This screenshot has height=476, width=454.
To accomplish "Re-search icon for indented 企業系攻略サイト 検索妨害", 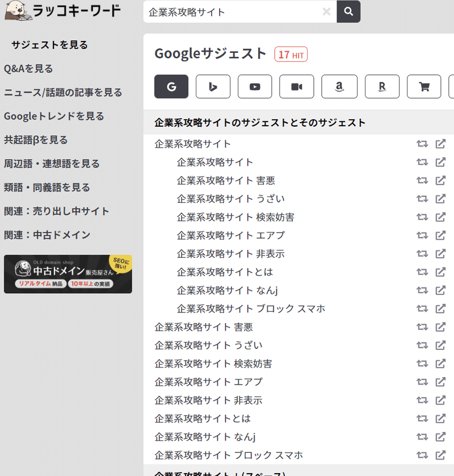I will tap(422, 218).
